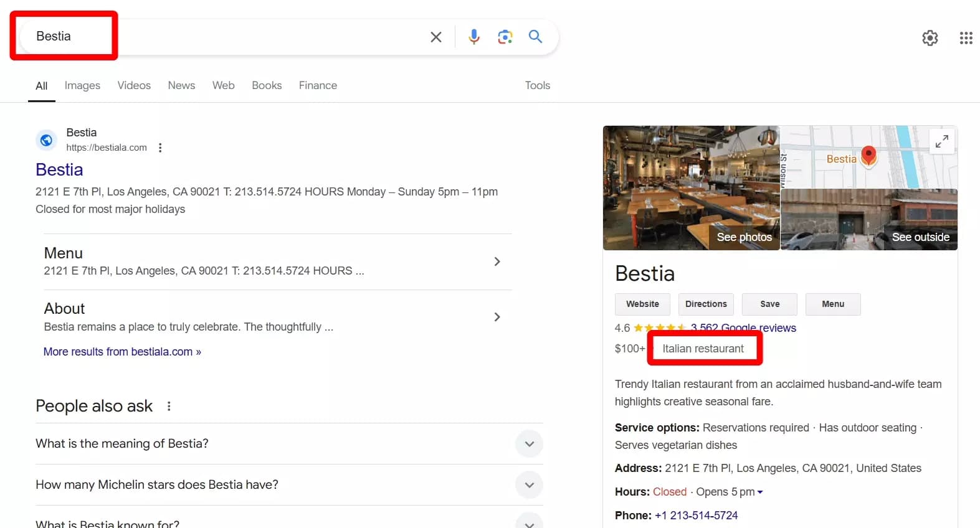Open More results from bestiala.com link
Screen dimensions: 980x528
click(x=122, y=352)
